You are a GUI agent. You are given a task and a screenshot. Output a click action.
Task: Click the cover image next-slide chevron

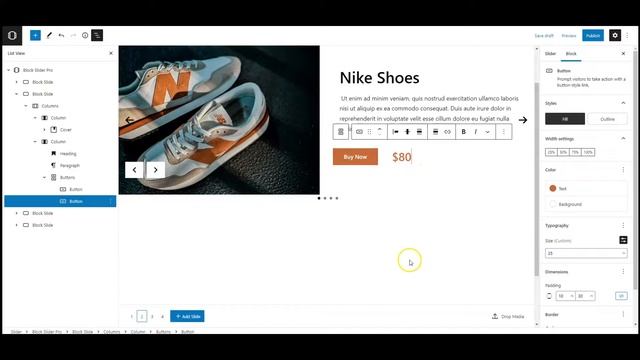coord(156,170)
